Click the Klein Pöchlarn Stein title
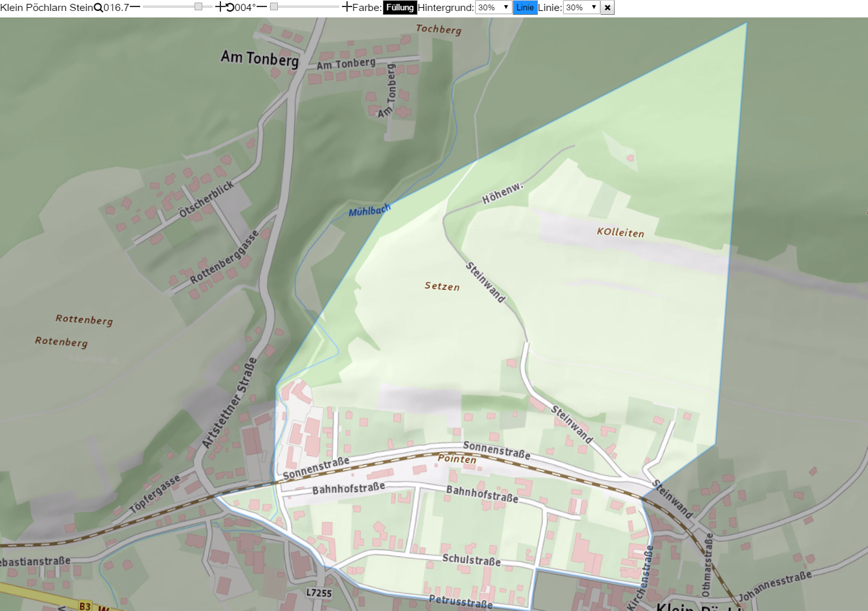This screenshot has width=868, height=611. tap(47, 8)
